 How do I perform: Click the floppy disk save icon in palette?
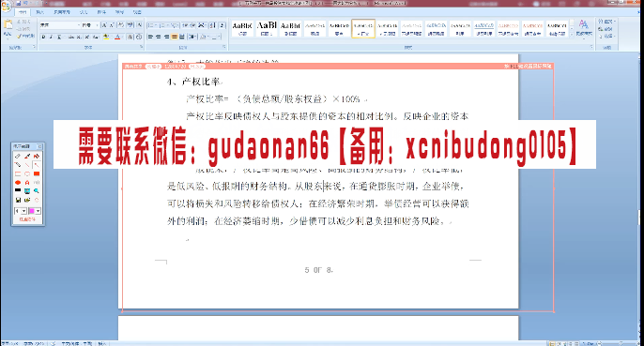[x=18, y=200]
